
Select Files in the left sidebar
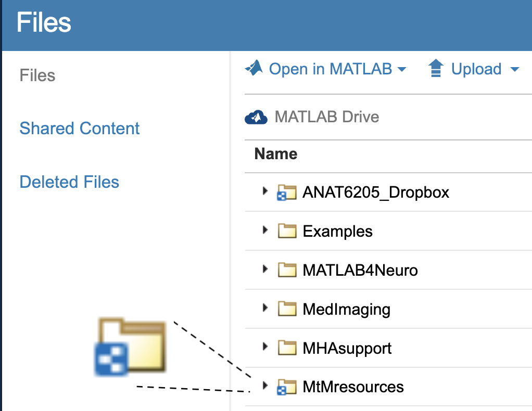click(37, 75)
